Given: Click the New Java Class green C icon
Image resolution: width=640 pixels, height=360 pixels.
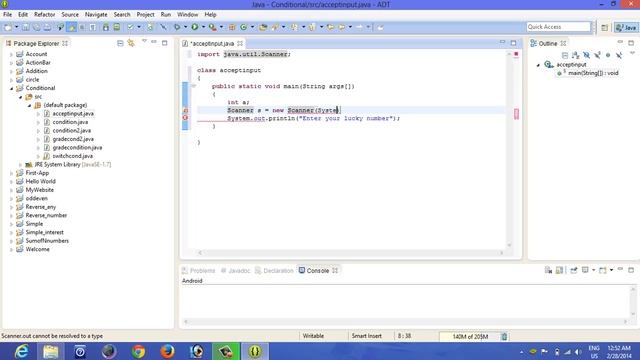Looking at the screenshot, I should click(x=244, y=27).
